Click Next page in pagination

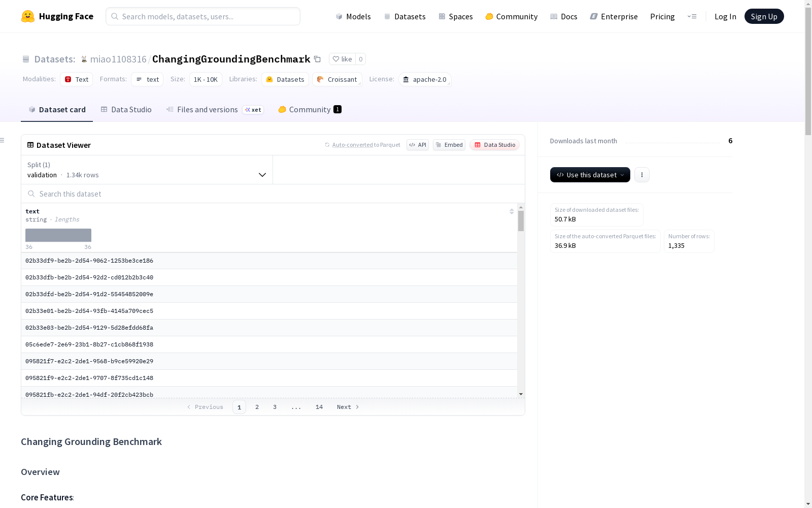pos(348,407)
